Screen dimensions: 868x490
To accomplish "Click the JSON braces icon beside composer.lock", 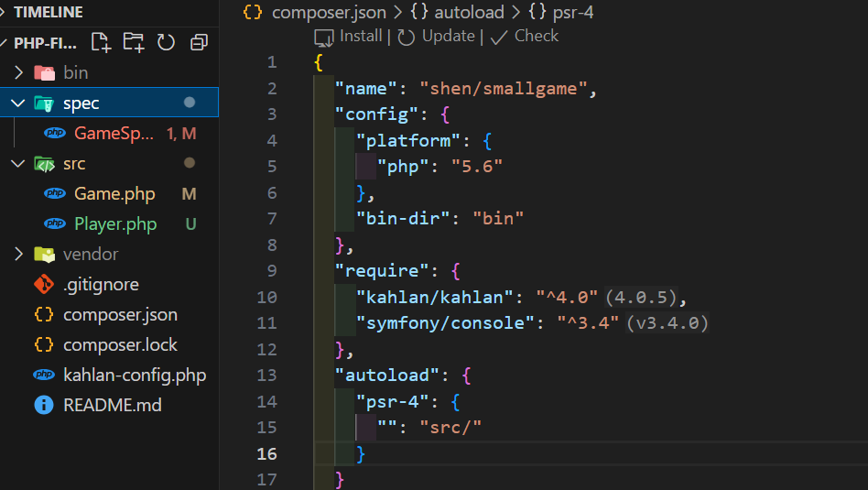I will tap(43, 344).
